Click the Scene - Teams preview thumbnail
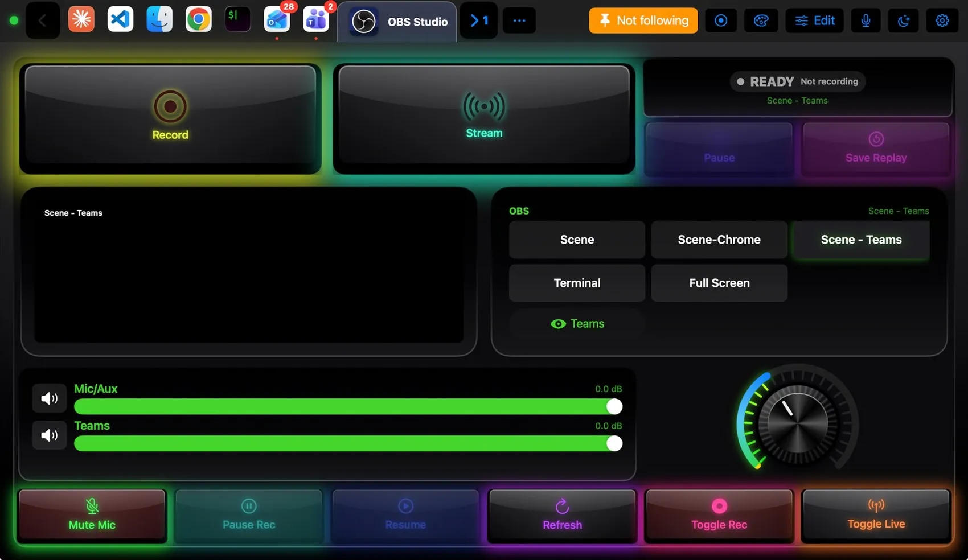Viewport: 968px width, 560px height. click(249, 271)
